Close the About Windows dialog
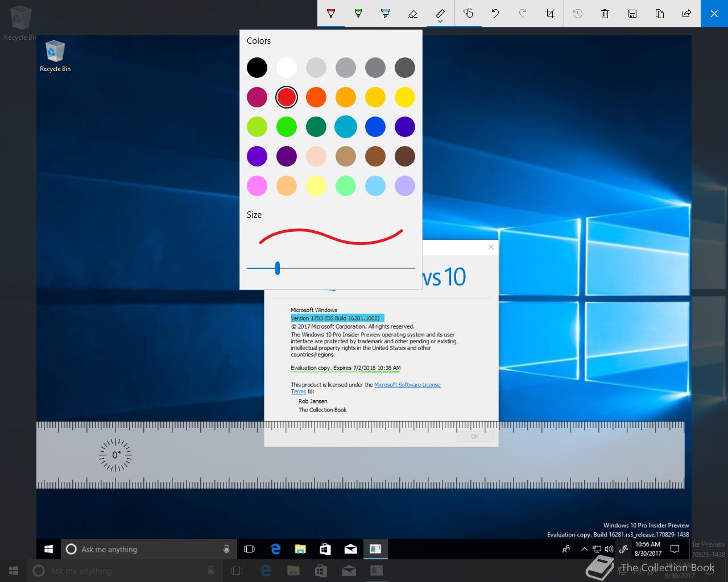The height and width of the screenshot is (582, 728). click(491, 247)
